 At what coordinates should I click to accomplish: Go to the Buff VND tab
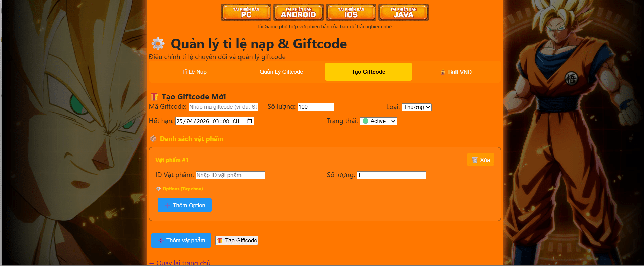point(455,72)
